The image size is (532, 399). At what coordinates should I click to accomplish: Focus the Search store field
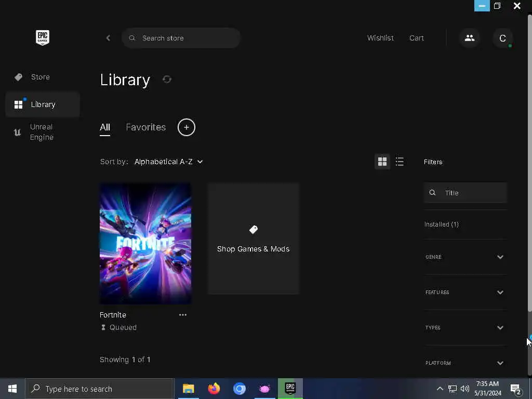181,38
